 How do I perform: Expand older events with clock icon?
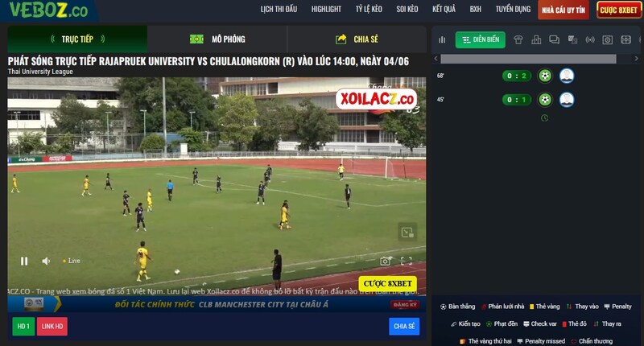point(545,118)
